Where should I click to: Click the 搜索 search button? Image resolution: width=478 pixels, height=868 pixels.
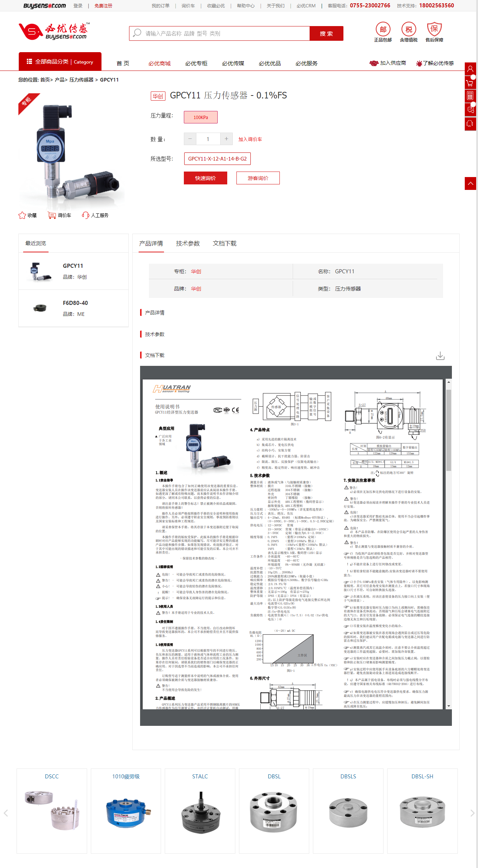tap(327, 33)
